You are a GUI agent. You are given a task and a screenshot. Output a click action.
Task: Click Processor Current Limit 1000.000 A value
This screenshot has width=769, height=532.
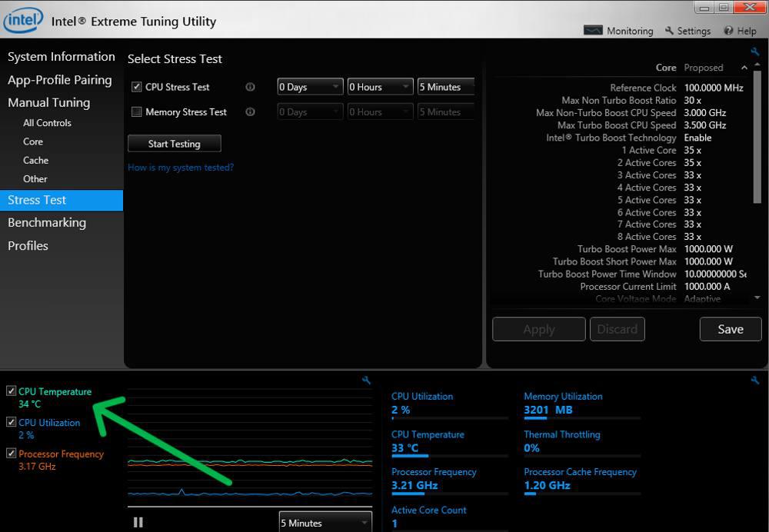pos(707,286)
